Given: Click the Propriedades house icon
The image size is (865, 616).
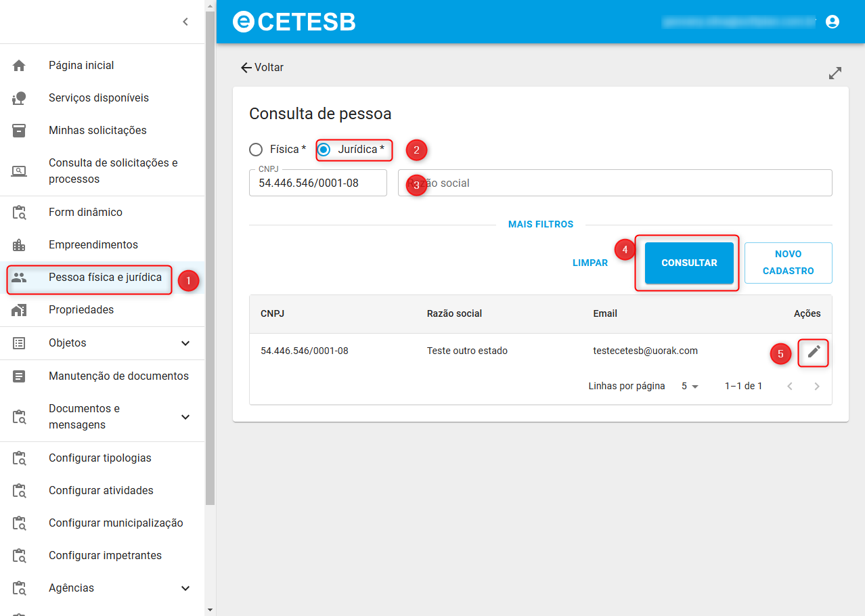Looking at the screenshot, I should 19,310.
